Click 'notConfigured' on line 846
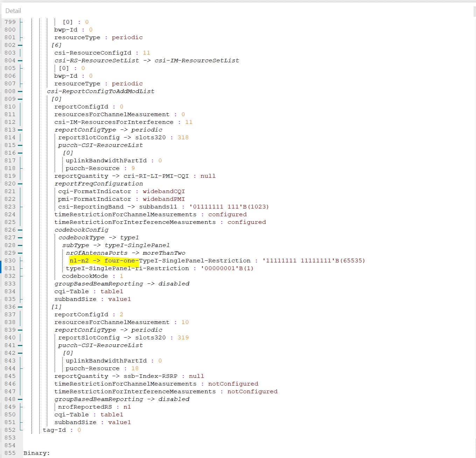The height and width of the screenshot is (458, 476). [233, 384]
